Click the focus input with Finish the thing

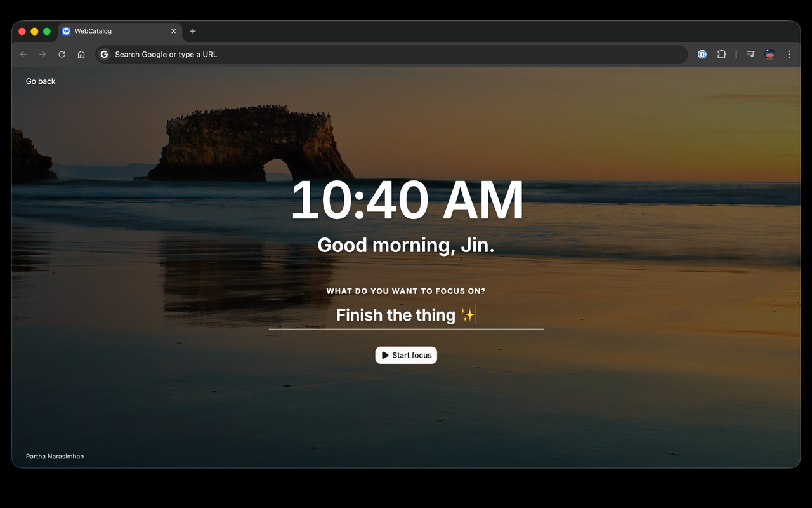[x=406, y=315]
